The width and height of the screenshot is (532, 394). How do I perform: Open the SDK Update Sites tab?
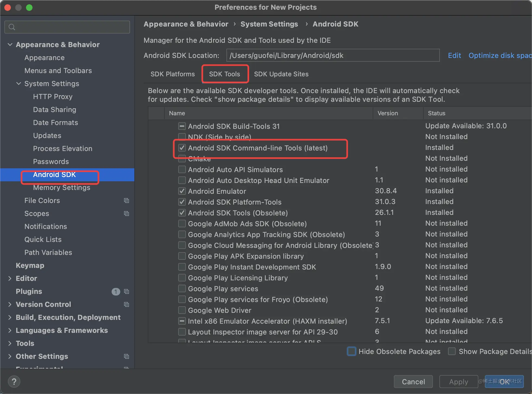coord(281,74)
